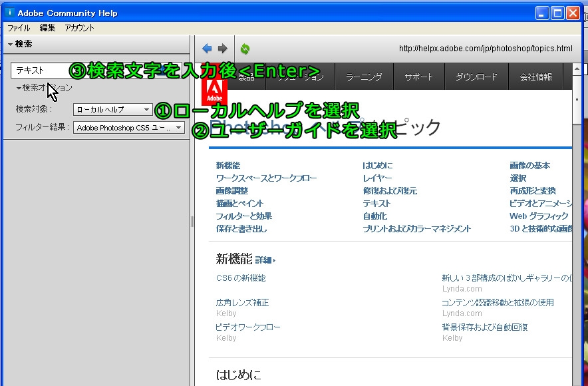Viewport: 588px width, 386px height.
Task: Open the 背景保存および自動回復 article
Action: [x=485, y=327]
